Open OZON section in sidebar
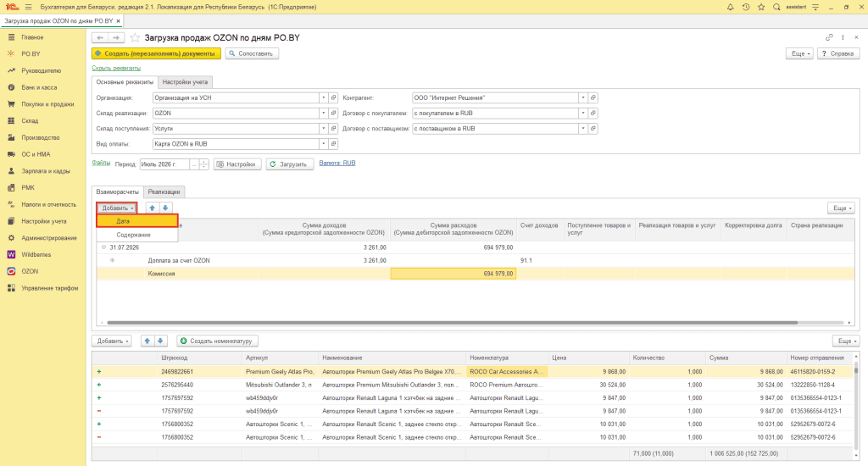868x466 pixels. coord(30,271)
